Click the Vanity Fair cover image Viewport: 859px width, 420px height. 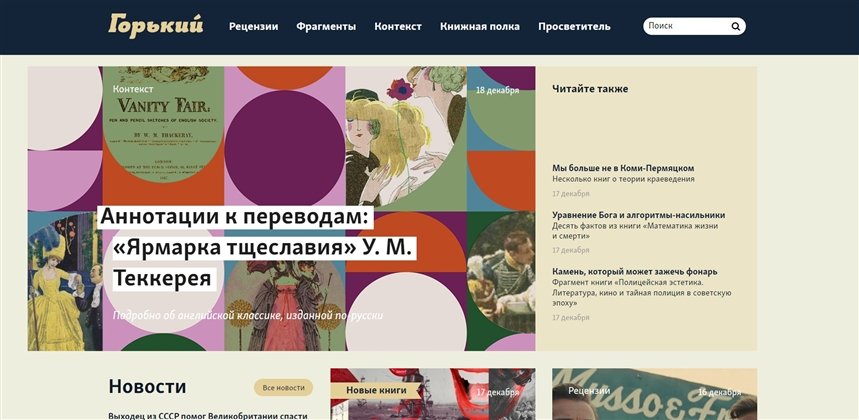click(x=163, y=125)
